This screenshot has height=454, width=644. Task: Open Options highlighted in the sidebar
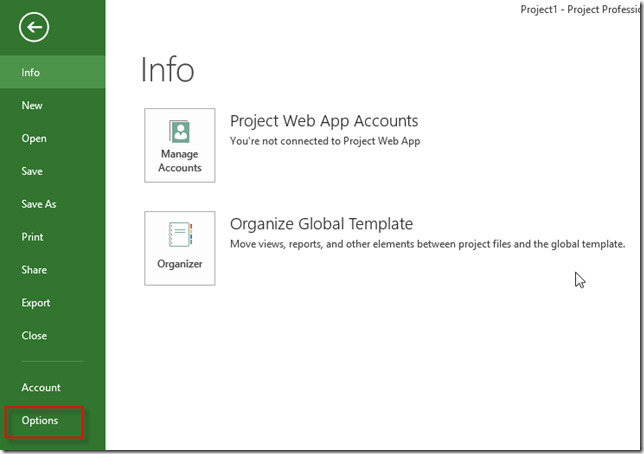click(x=41, y=421)
